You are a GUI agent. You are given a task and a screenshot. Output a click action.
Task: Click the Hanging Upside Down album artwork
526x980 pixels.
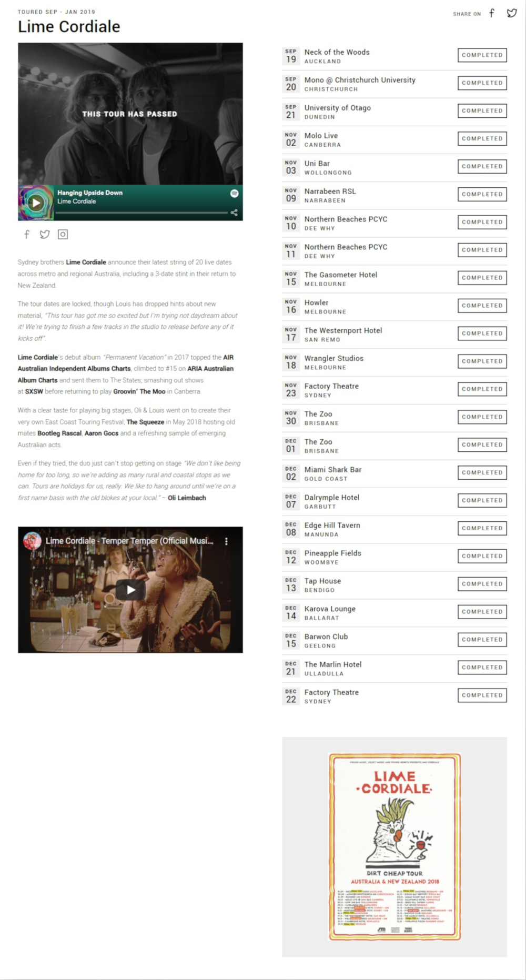click(36, 203)
